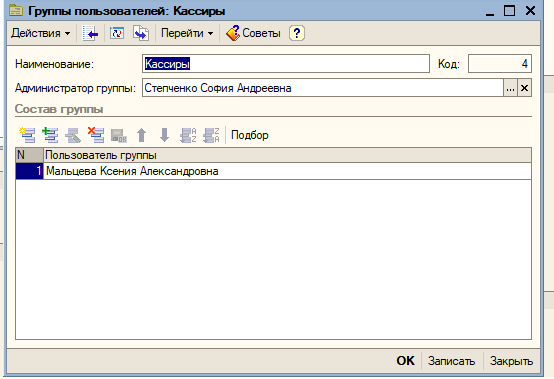
Task: Delete current row from group
Action: click(96, 135)
